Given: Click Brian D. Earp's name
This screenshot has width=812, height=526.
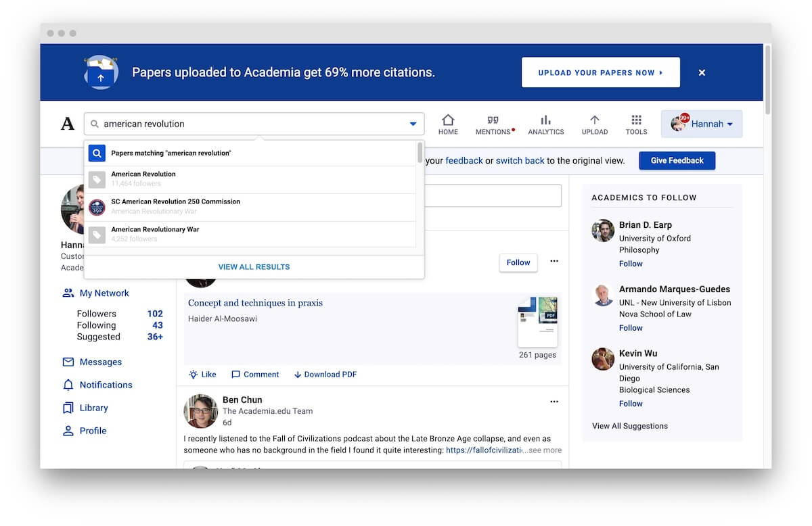Looking at the screenshot, I should 646,225.
